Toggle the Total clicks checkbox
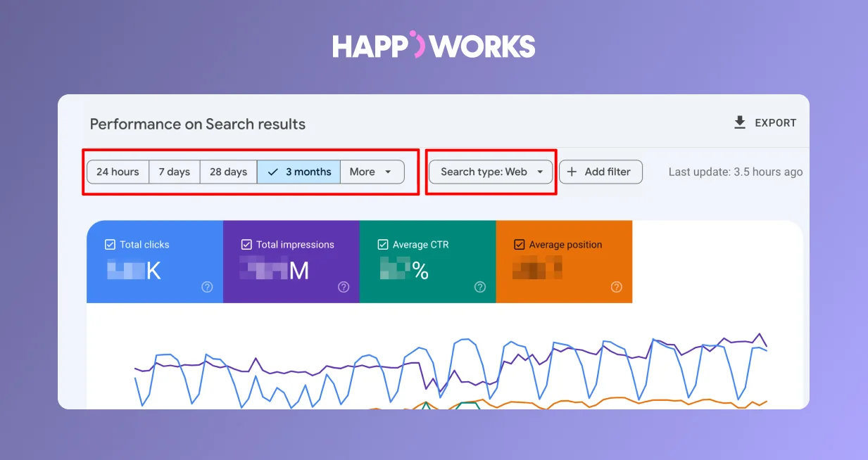This screenshot has width=868, height=460. coord(110,245)
